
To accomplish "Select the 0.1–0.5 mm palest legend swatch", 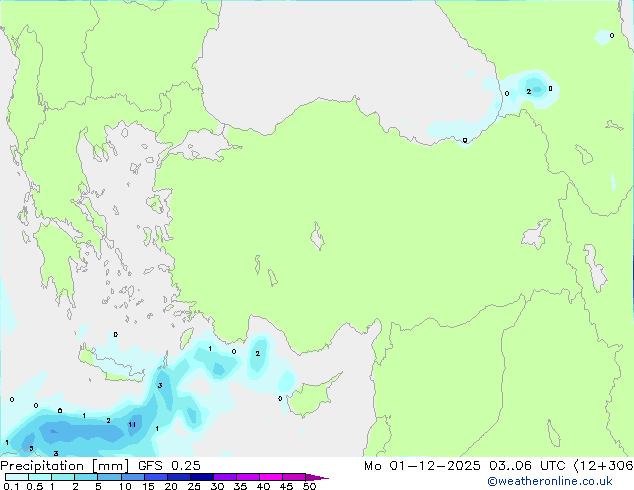I will 17,477.
